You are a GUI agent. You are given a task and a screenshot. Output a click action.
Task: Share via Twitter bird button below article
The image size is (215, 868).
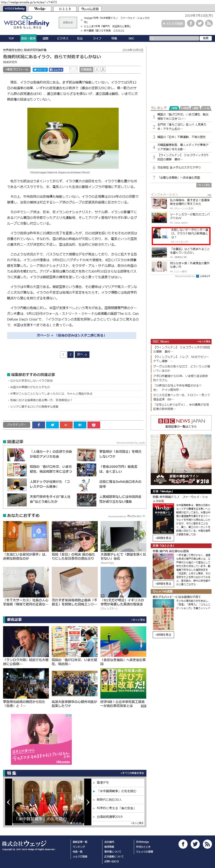tap(52, 425)
